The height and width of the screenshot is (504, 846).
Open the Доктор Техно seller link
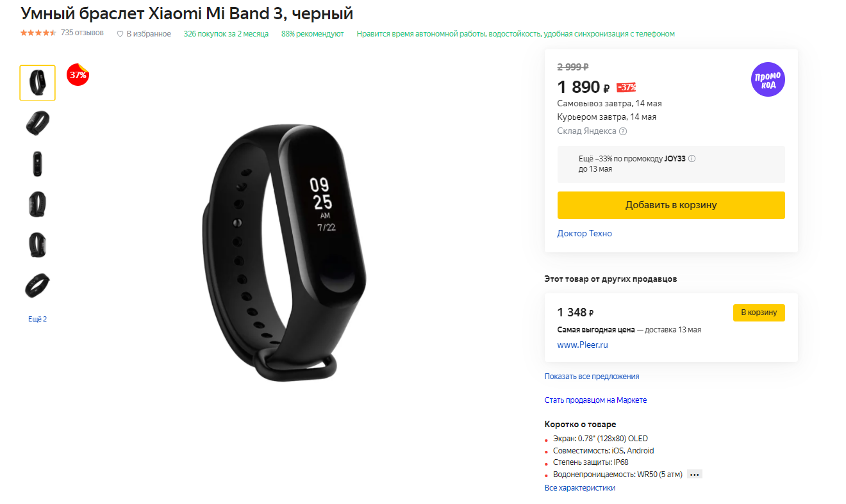[585, 234]
